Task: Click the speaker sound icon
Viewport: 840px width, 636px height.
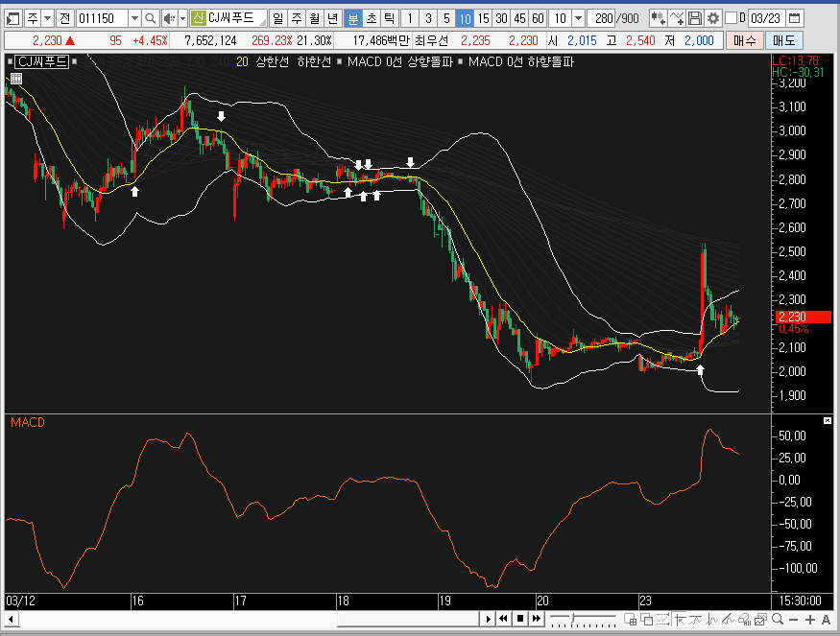Action: tap(169, 19)
